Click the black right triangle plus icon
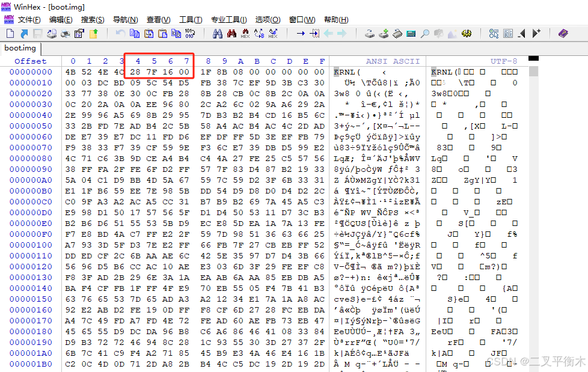The width and height of the screenshot is (588, 372). coord(536,34)
